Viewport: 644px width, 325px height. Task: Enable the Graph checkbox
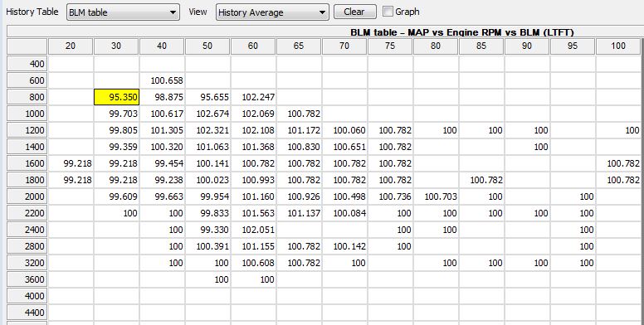(388, 12)
